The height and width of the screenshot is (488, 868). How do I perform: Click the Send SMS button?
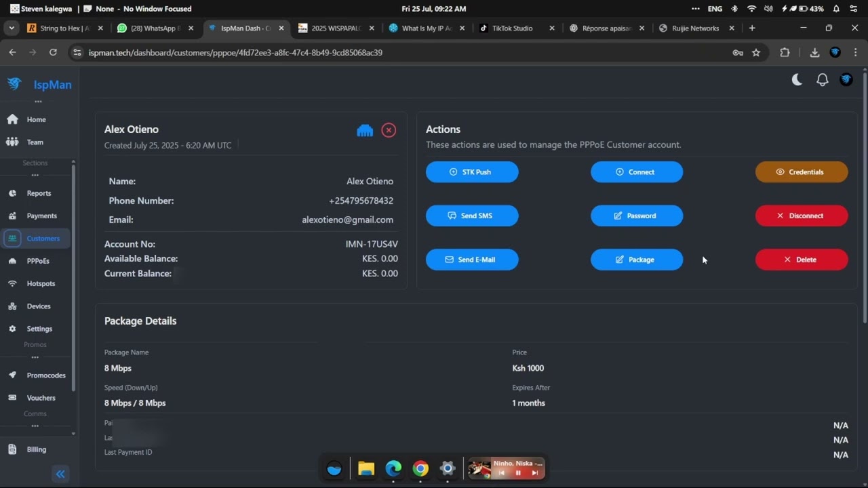coord(472,216)
